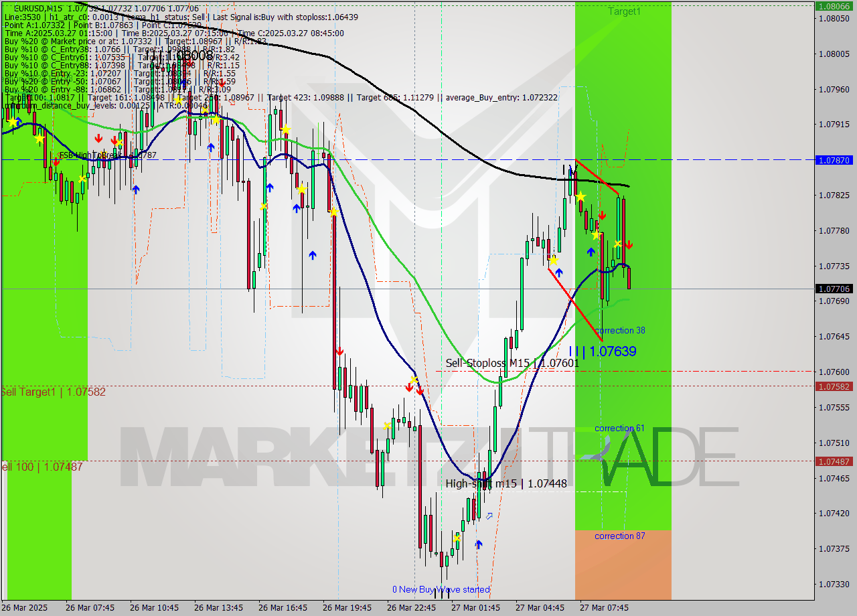The height and width of the screenshot is (616, 857).
Task: Select the blue I I I 1.07639 marker
Action: click(x=601, y=351)
